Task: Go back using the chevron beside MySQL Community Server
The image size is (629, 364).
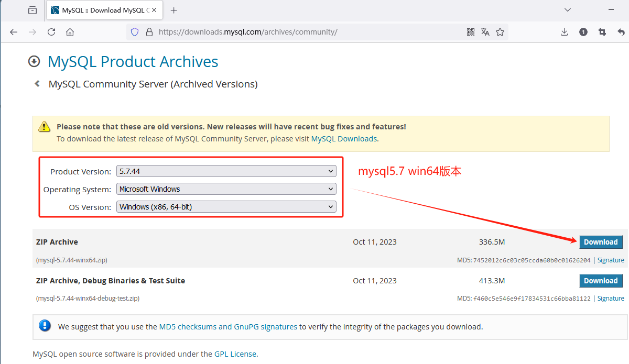Action: [37, 84]
